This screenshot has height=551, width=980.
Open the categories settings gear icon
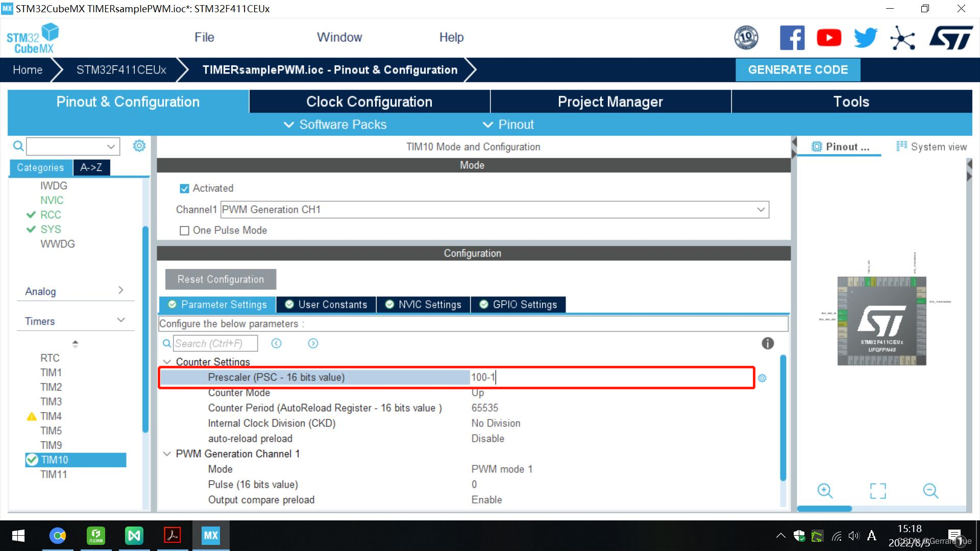click(x=139, y=146)
